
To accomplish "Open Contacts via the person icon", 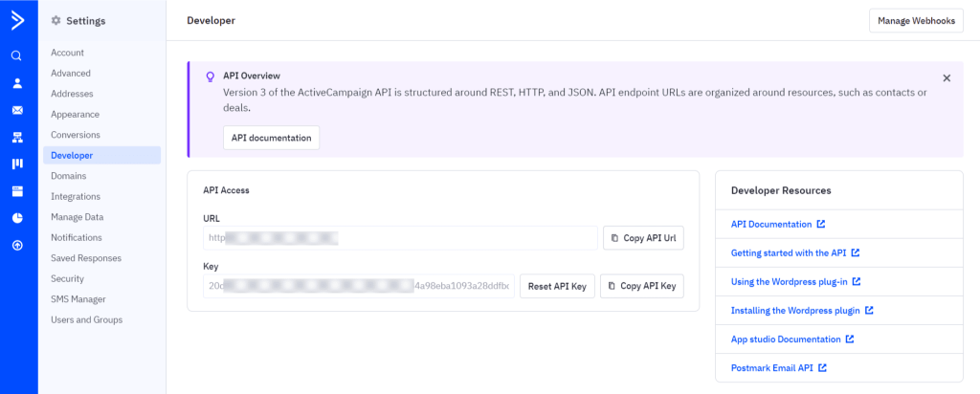I will tap(17, 83).
